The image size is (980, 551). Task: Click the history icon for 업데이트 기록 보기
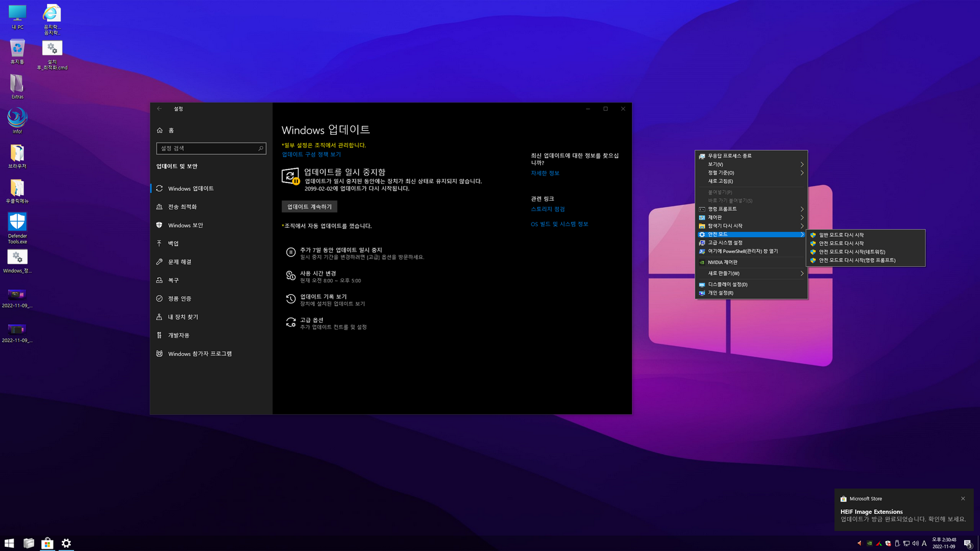(x=290, y=299)
